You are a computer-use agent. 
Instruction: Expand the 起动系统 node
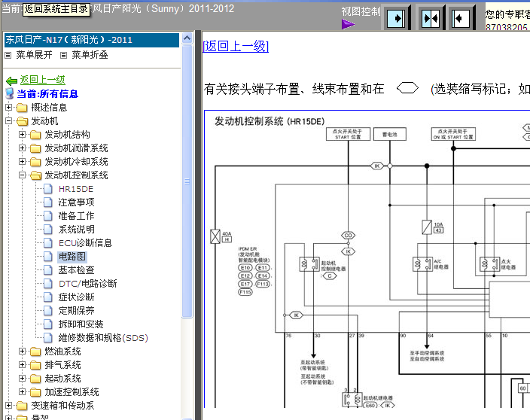pos(22,378)
